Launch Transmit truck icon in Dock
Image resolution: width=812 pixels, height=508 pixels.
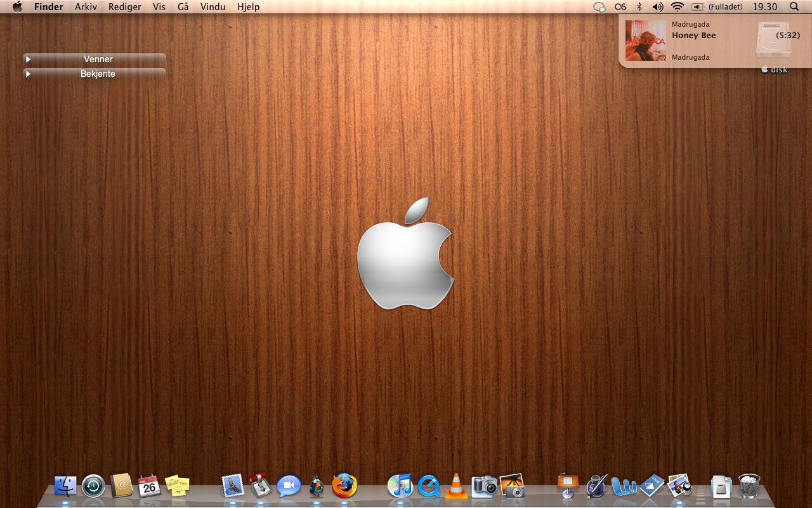261,486
